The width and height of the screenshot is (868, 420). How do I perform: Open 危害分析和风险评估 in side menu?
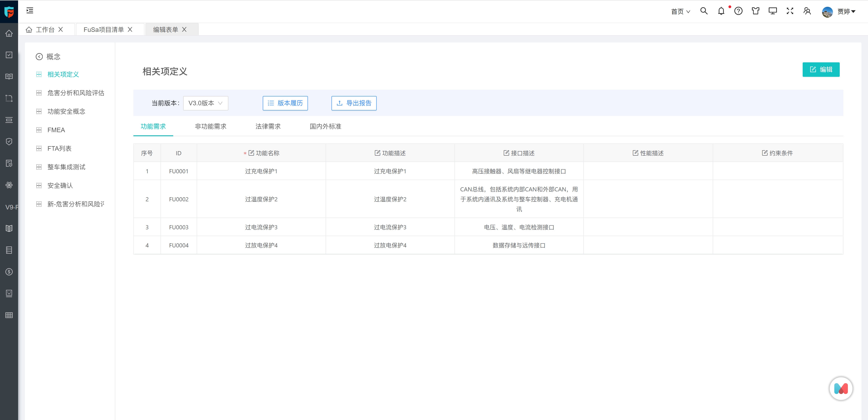click(76, 93)
